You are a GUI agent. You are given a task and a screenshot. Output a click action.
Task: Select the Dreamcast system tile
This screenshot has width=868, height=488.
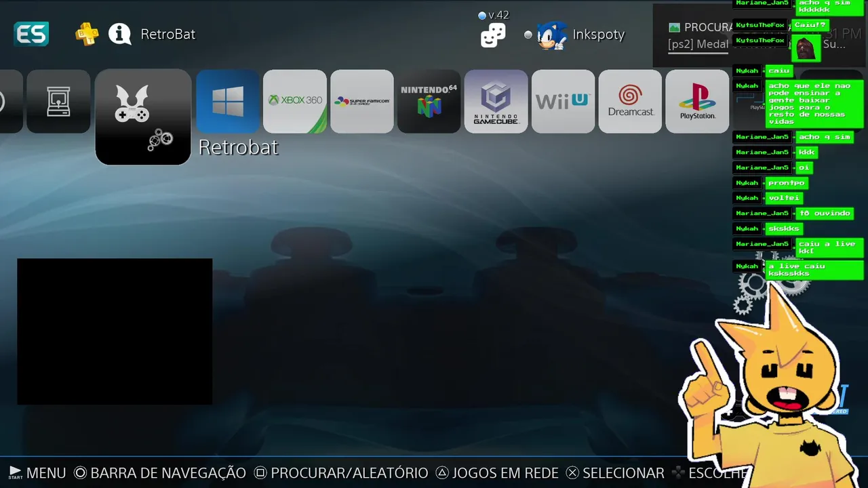[x=630, y=102]
